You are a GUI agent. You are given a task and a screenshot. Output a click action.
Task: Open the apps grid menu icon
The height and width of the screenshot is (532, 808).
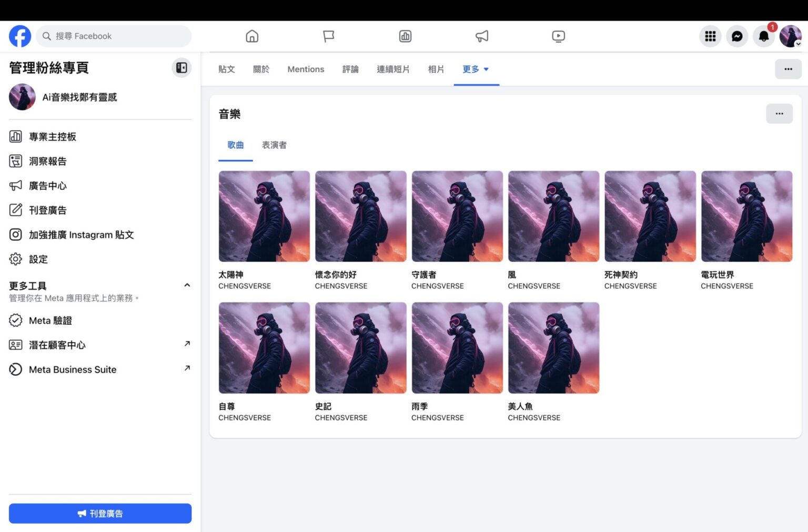point(710,36)
